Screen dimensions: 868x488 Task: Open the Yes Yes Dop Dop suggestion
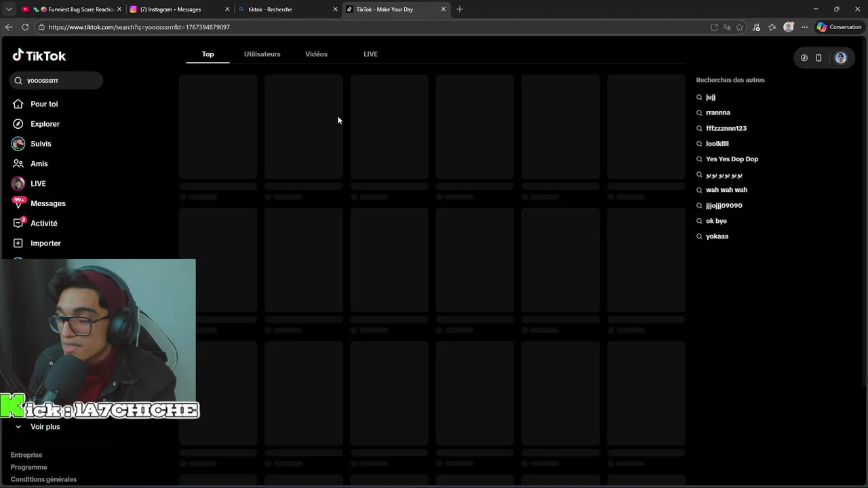click(732, 159)
